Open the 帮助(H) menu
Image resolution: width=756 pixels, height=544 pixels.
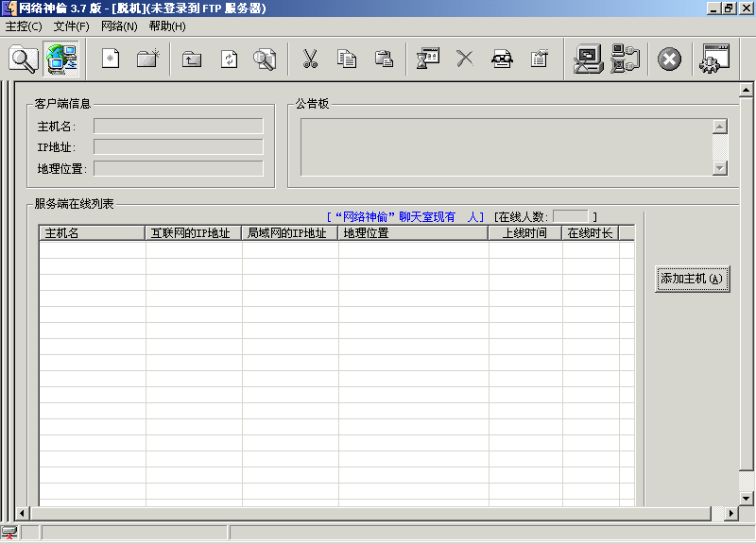(x=166, y=27)
